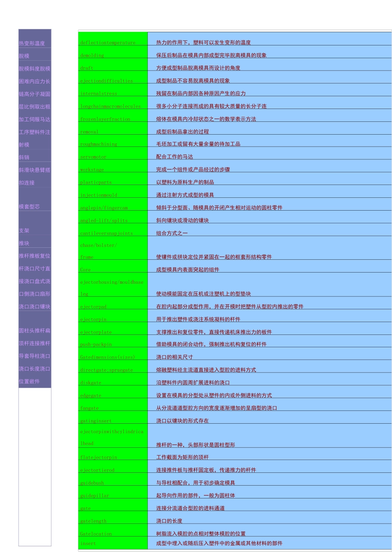This screenshot has width=392, height=555.
Task: Click the definition '组合方式之一'
Action: point(172,233)
